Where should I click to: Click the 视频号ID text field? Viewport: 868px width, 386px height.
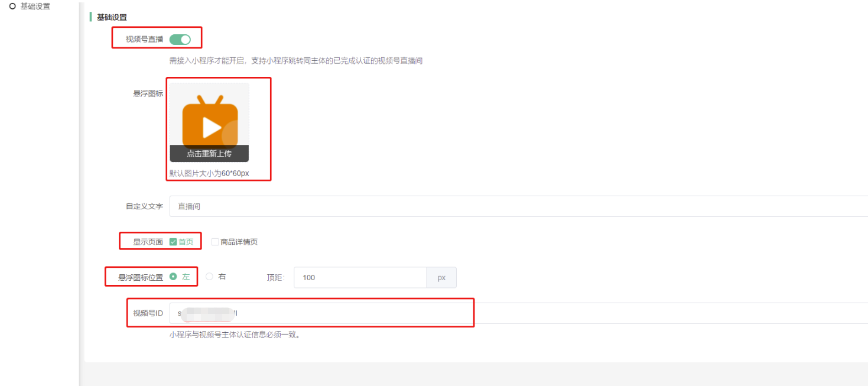(x=518, y=313)
